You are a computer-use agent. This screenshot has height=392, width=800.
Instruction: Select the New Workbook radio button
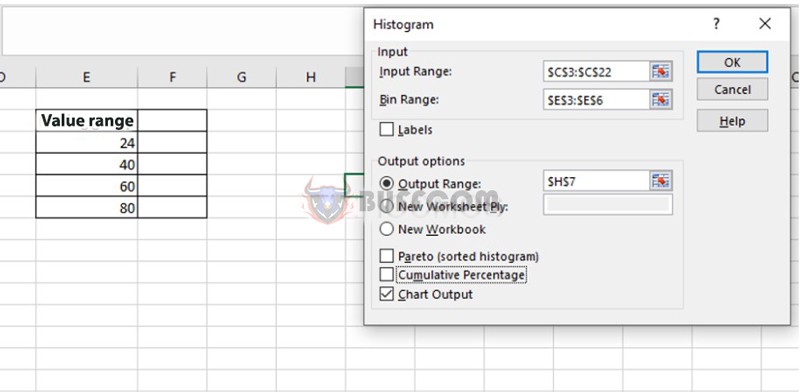tap(387, 229)
